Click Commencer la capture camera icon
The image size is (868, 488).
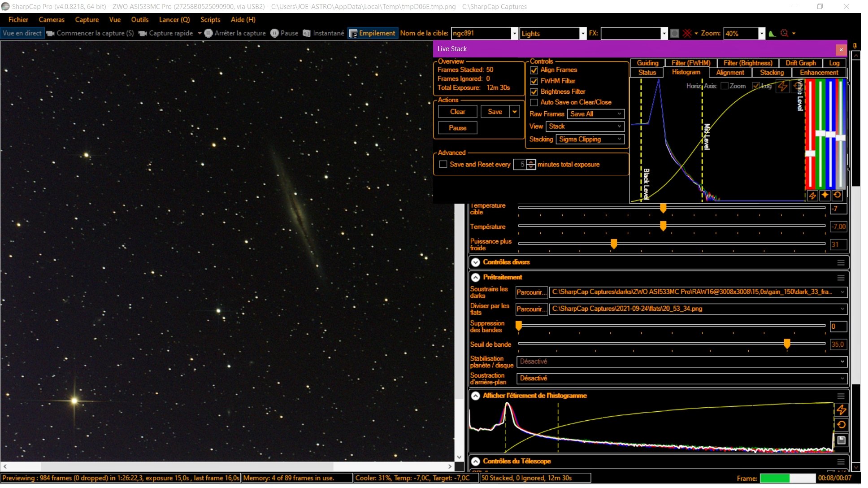pyautogui.click(x=50, y=33)
